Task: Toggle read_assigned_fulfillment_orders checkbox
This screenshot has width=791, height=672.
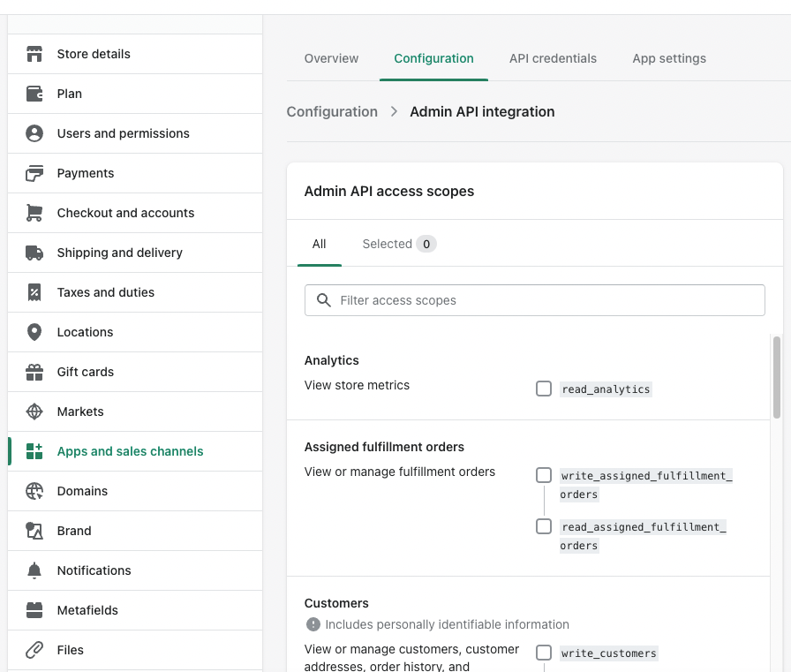Action: pyautogui.click(x=544, y=526)
